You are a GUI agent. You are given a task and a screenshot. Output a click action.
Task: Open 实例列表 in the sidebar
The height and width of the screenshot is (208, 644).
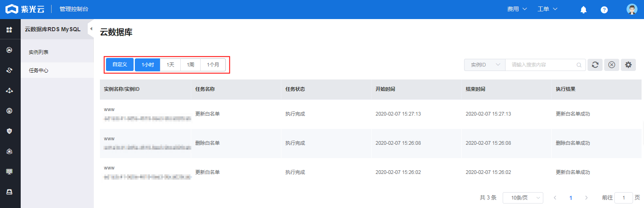[39, 52]
